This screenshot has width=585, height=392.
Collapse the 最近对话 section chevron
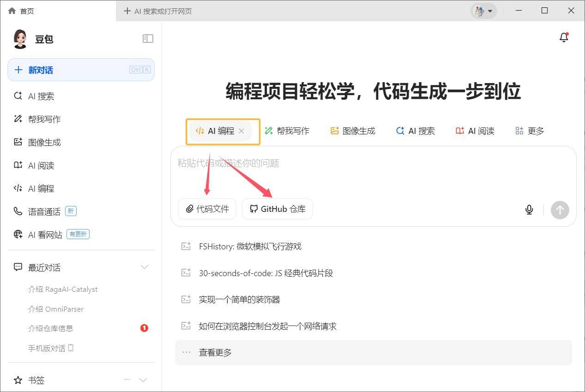tap(144, 267)
